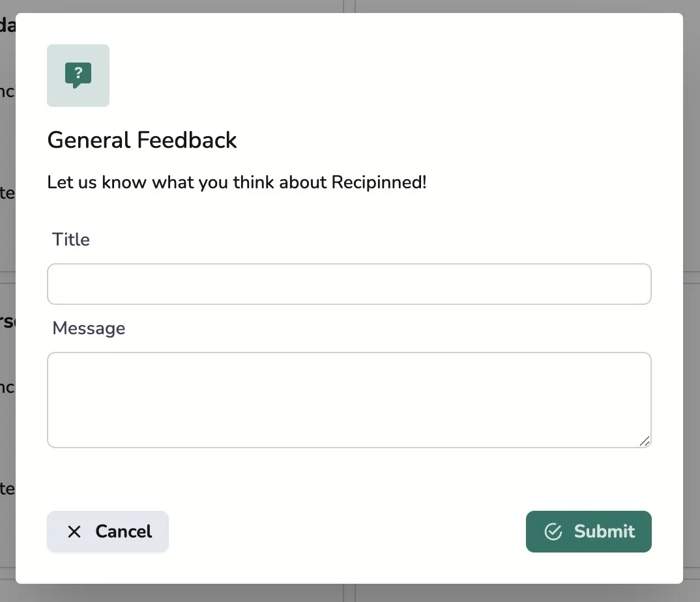Submit the general feedback form
The image size is (700, 602).
point(588,532)
